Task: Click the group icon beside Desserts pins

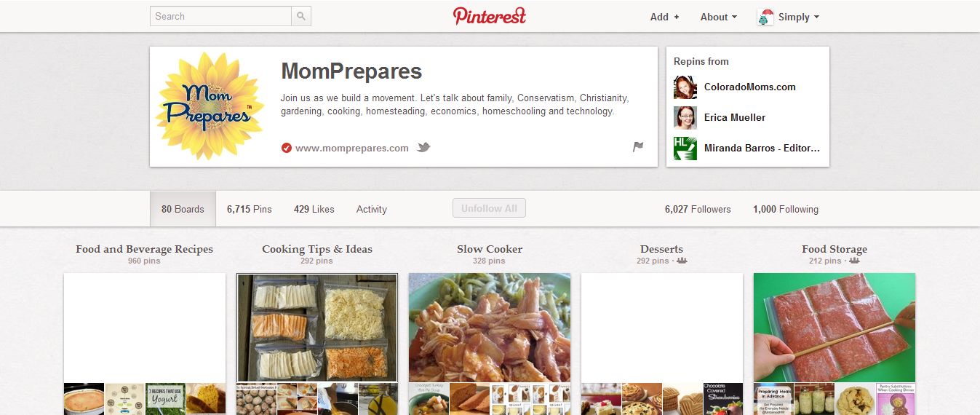Action: tap(682, 261)
